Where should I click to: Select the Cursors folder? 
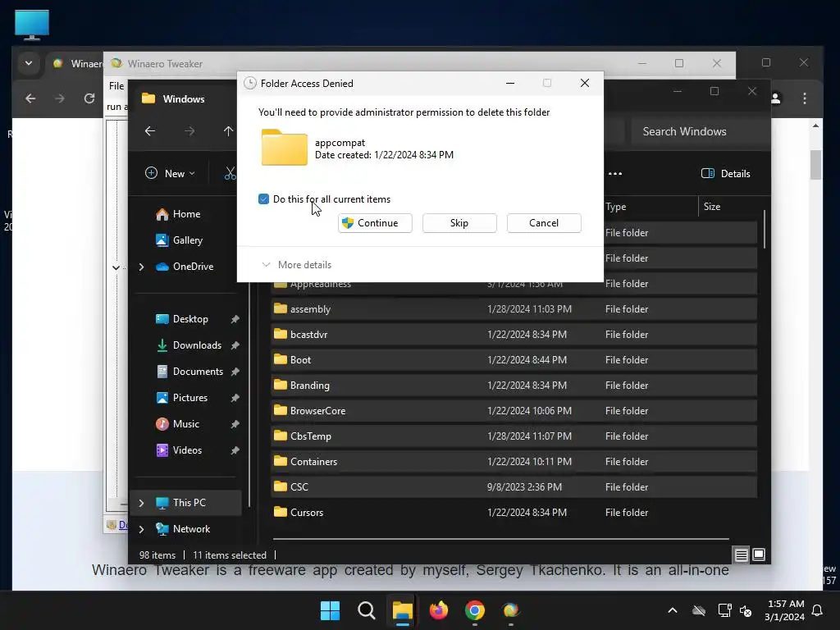pos(514,513)
